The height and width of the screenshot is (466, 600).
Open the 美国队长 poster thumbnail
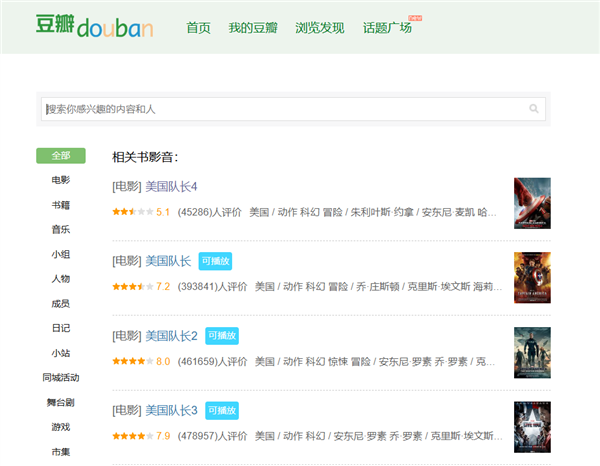coord(532,278)
